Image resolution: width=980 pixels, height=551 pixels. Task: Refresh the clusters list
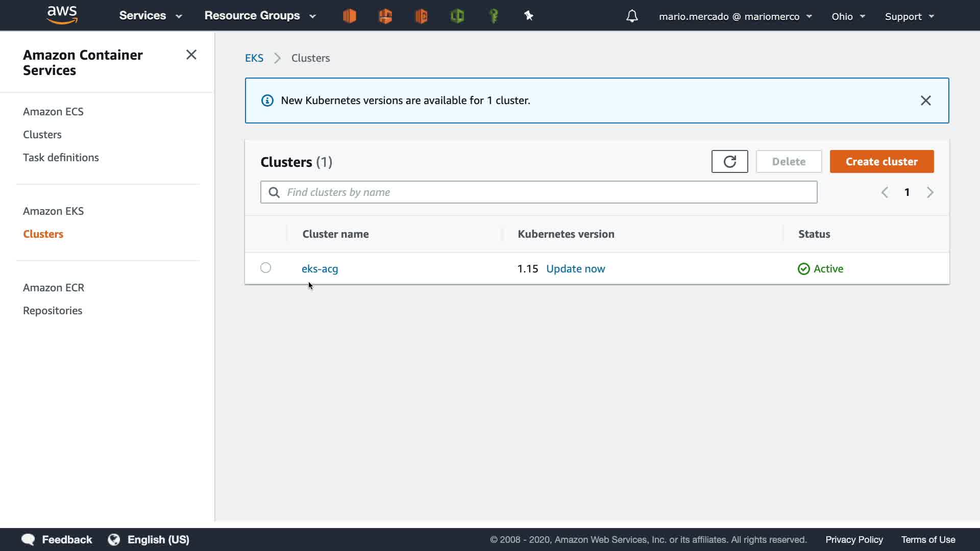[x=729, y=162]
